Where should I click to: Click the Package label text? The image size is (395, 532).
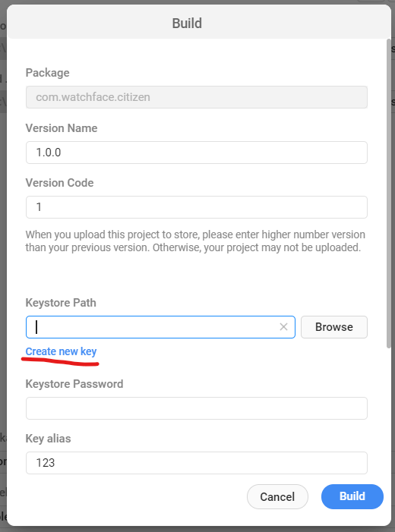(x=48, y=73)
